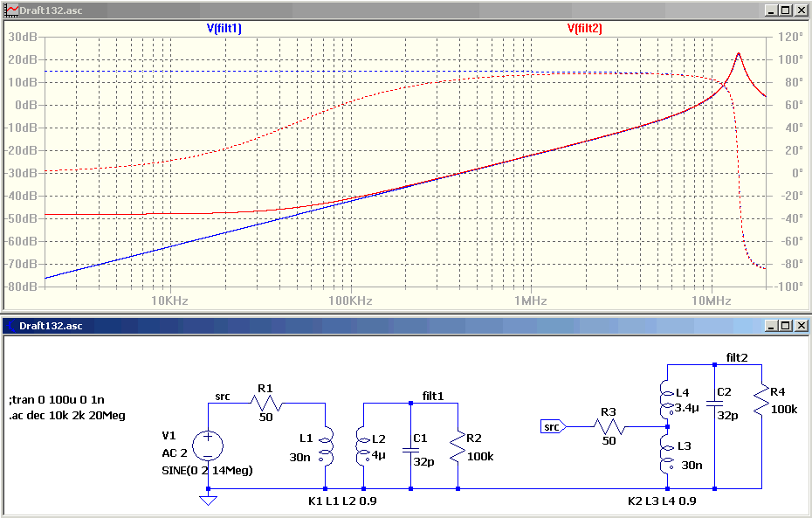Close the schematic window
This screenshot has height=518, width=812.
tap(801, 325)
